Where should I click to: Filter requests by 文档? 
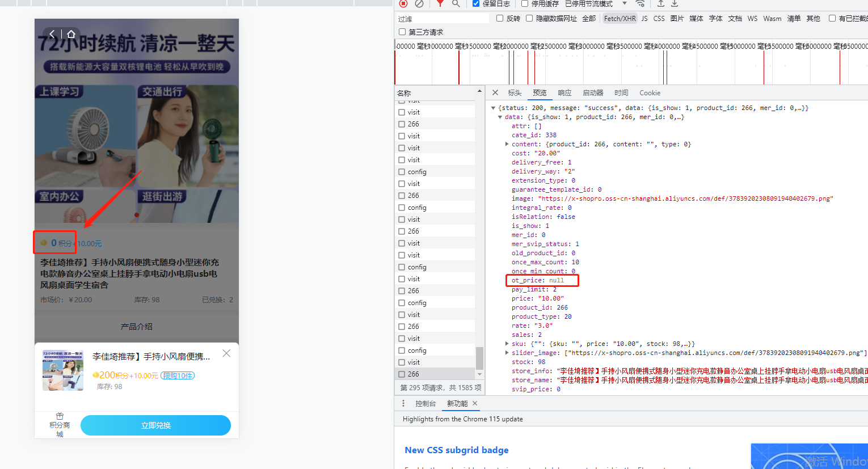coord(735,18)
